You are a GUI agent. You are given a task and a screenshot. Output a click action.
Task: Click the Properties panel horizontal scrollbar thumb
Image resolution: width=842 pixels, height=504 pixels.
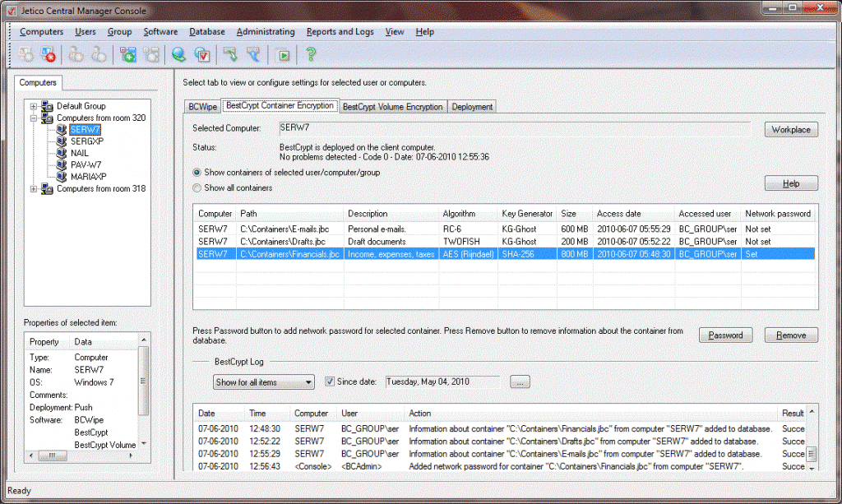coord(52,455)
